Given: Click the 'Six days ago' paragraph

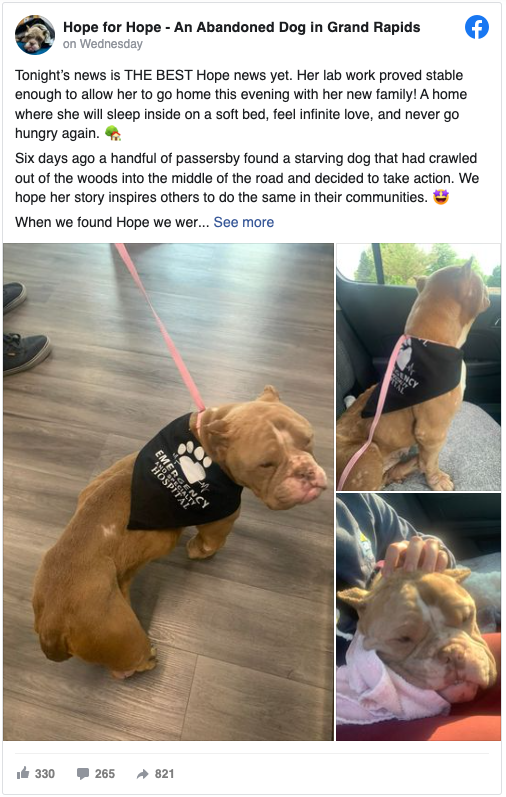Looking at the screenshot, I should pos(247,178).
